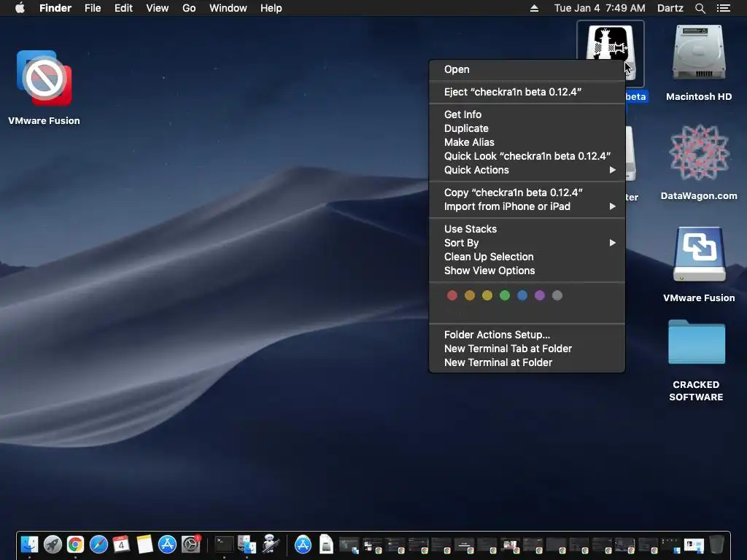Image resolution: width=747 pixels, height=560 pixels.
Task: Select the DataWagon.com desktop icon
Action: click(698, 152)
